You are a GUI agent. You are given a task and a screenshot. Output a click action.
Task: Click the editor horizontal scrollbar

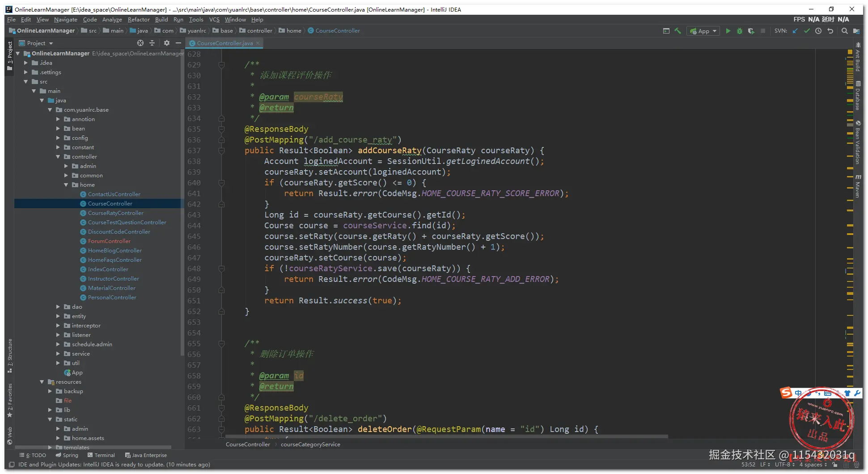point(446,436)
